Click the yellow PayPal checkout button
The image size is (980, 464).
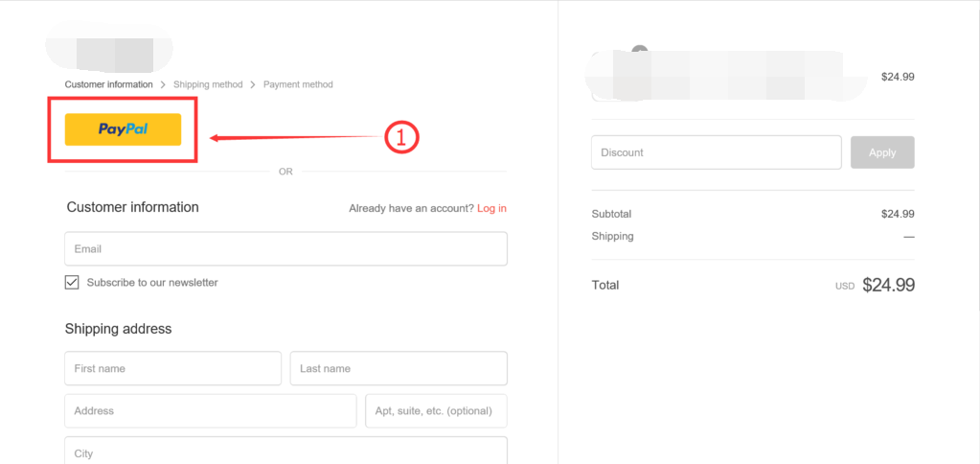[123, 129]
